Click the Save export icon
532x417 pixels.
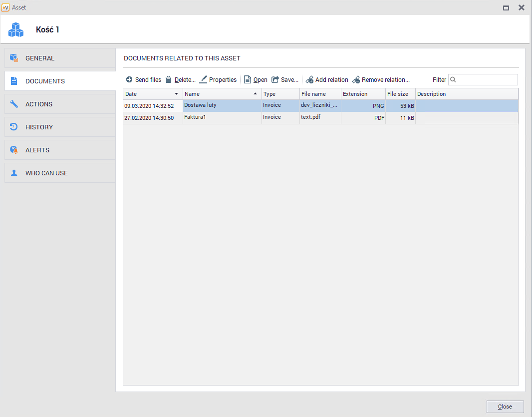point(275,80)
